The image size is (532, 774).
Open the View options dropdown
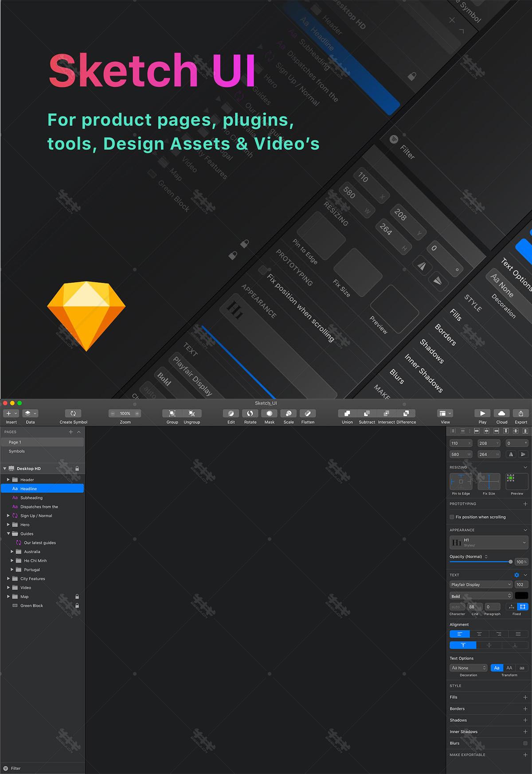click(x=445, y=413)
